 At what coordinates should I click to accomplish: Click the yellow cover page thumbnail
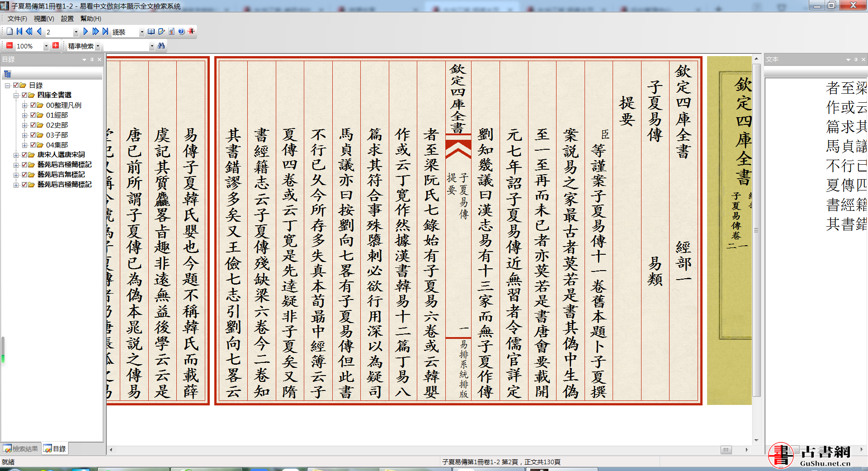pyautogui.click(x=729, y=231)
